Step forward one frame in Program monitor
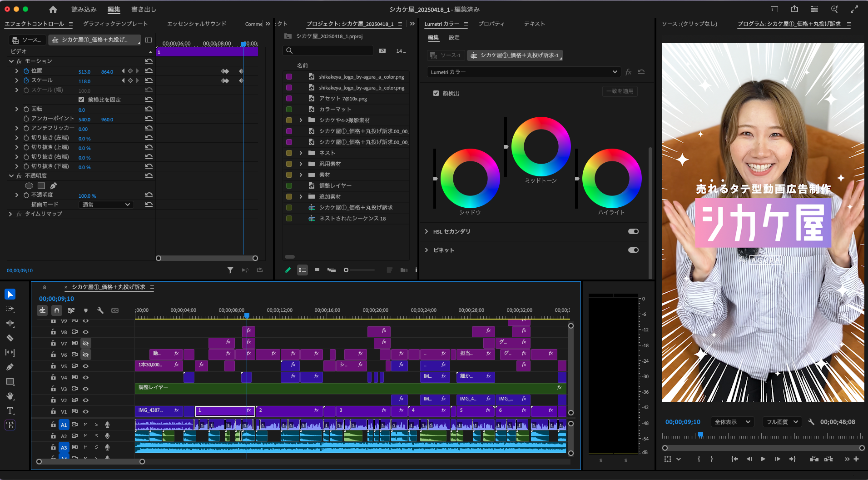 [x=778, y=459]
